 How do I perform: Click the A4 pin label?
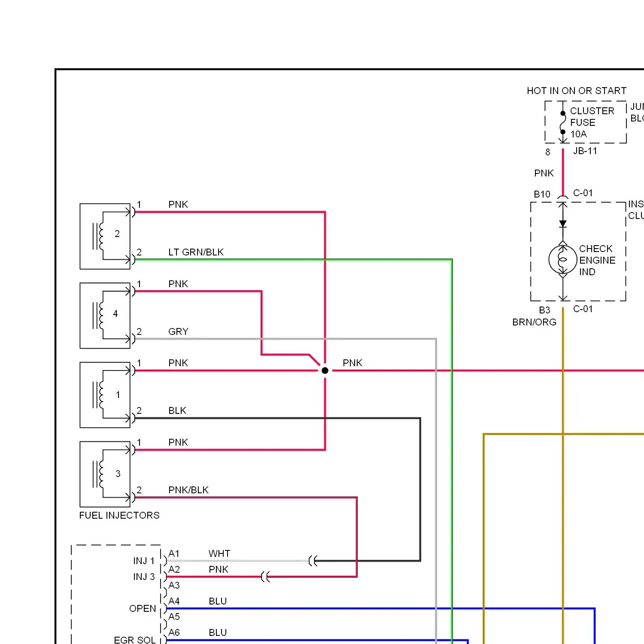click(x=174, y=601)
